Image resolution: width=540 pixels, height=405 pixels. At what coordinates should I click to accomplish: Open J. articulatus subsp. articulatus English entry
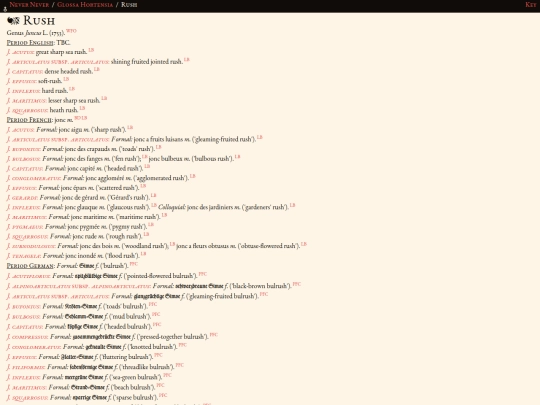[x=58, y=62]
